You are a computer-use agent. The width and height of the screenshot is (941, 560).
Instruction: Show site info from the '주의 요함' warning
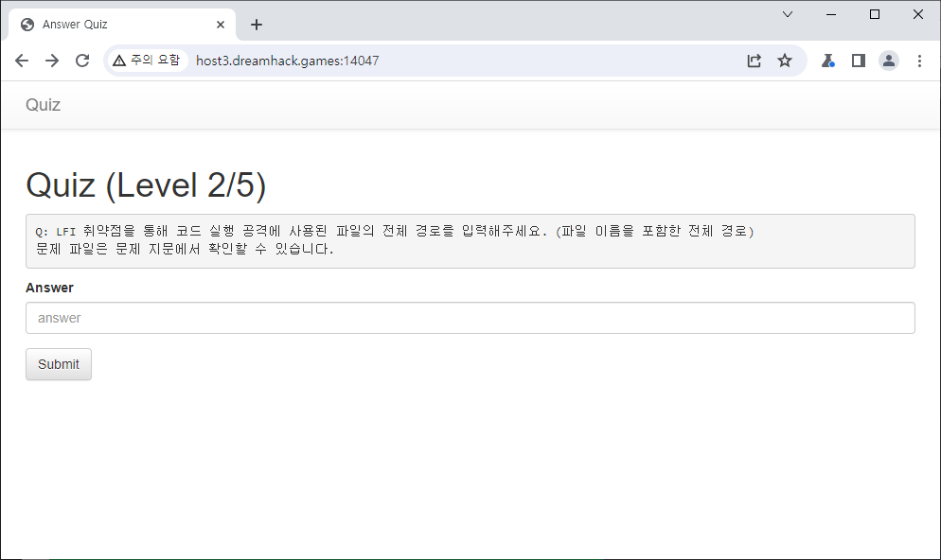coord(146,61)
